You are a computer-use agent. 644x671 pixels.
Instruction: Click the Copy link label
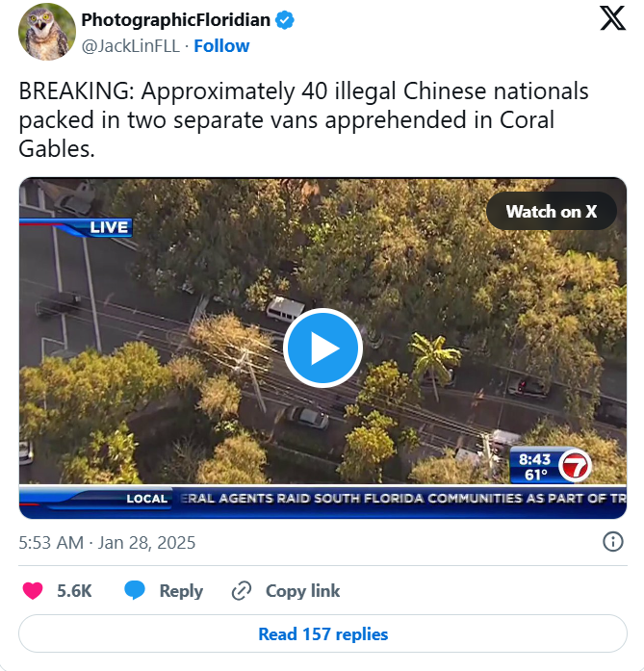point(303,591)
